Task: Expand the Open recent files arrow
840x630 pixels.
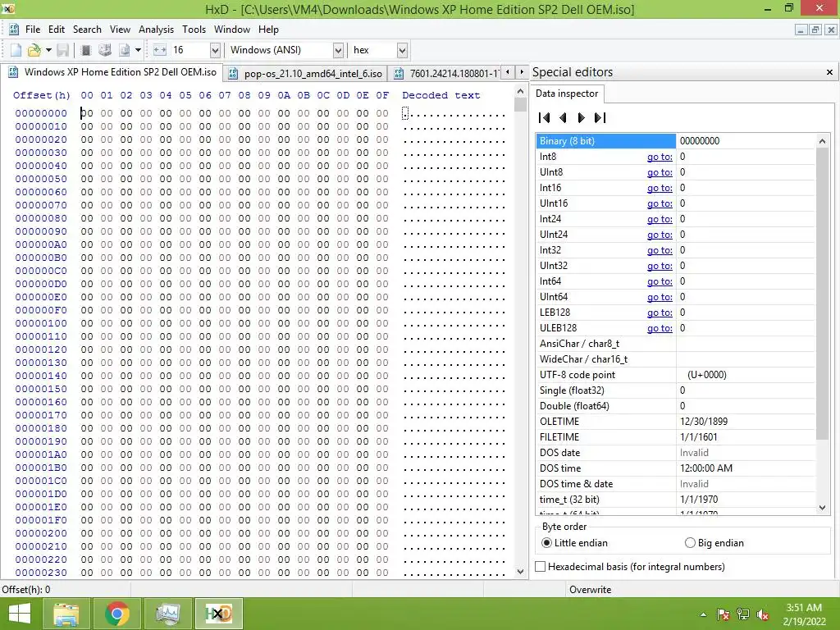Action: (x=48, y=50)
